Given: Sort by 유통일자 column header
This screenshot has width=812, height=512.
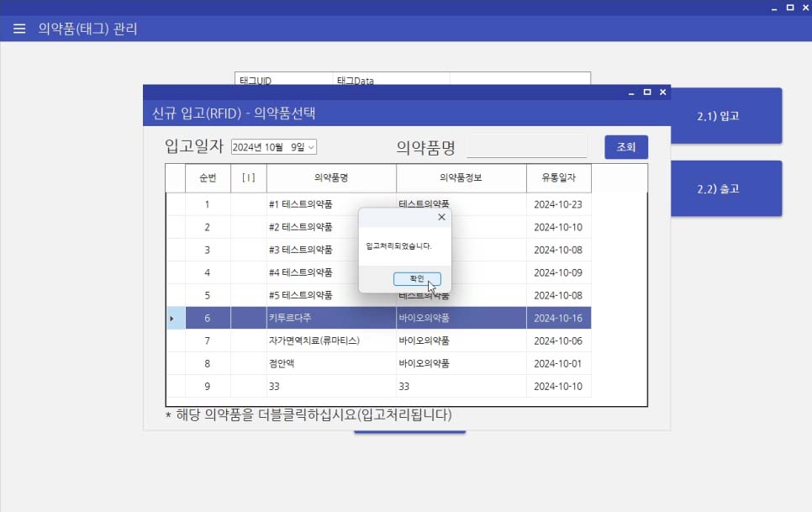Looking at the screenshot, I should click(x=559, y=178).
